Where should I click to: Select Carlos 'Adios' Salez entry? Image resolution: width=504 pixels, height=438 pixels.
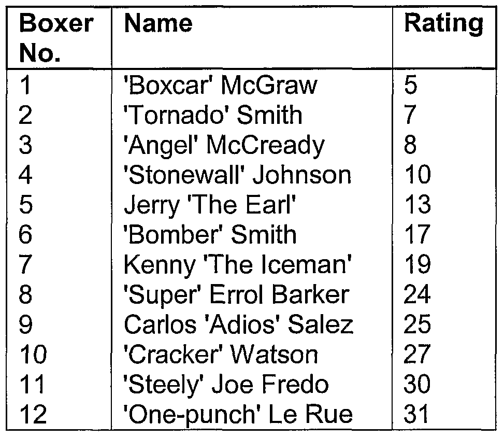(x=238, y=325)
